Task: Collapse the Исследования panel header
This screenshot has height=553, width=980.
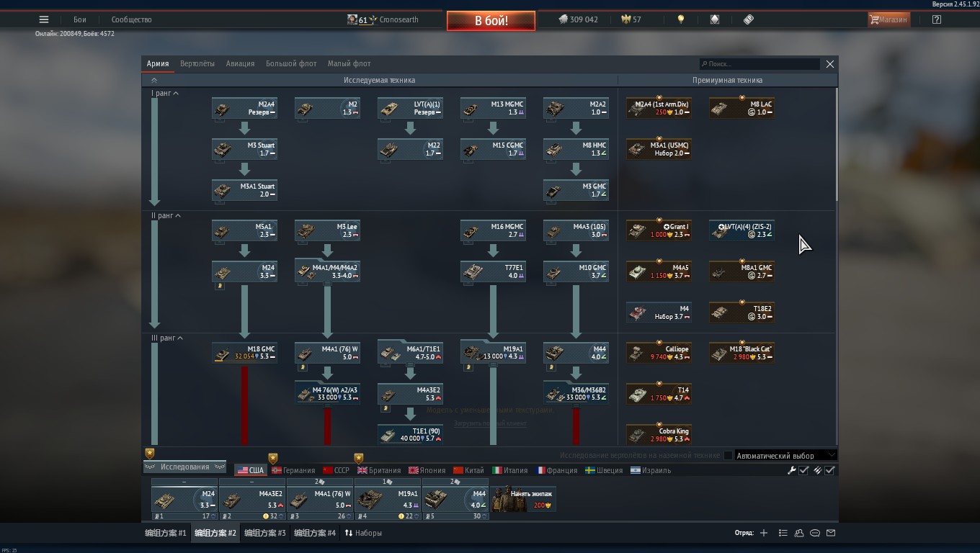Action: (184, 467)
